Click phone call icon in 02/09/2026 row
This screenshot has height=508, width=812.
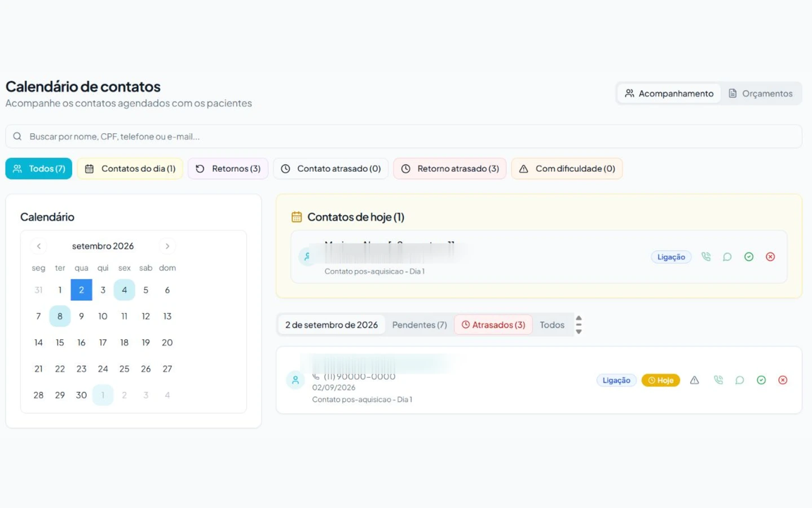click(718, 380)
